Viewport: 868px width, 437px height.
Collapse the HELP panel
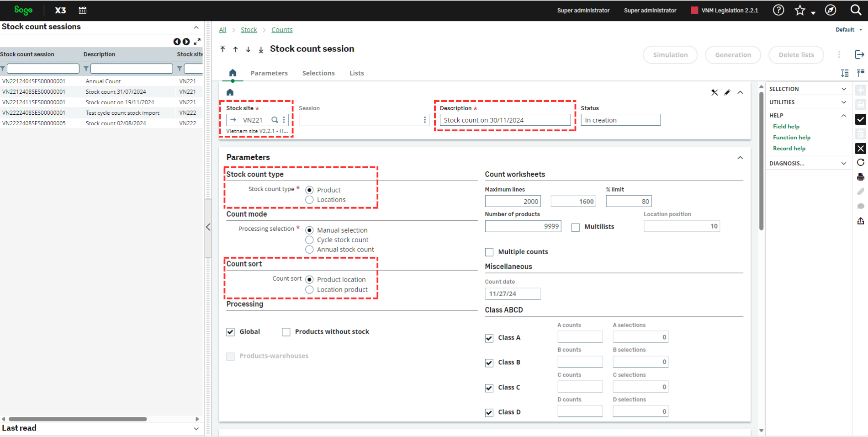pos(843,116)
